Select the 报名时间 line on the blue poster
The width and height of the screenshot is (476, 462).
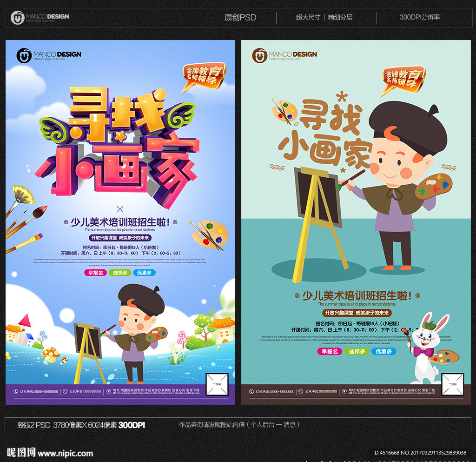(x=120, y=247)
